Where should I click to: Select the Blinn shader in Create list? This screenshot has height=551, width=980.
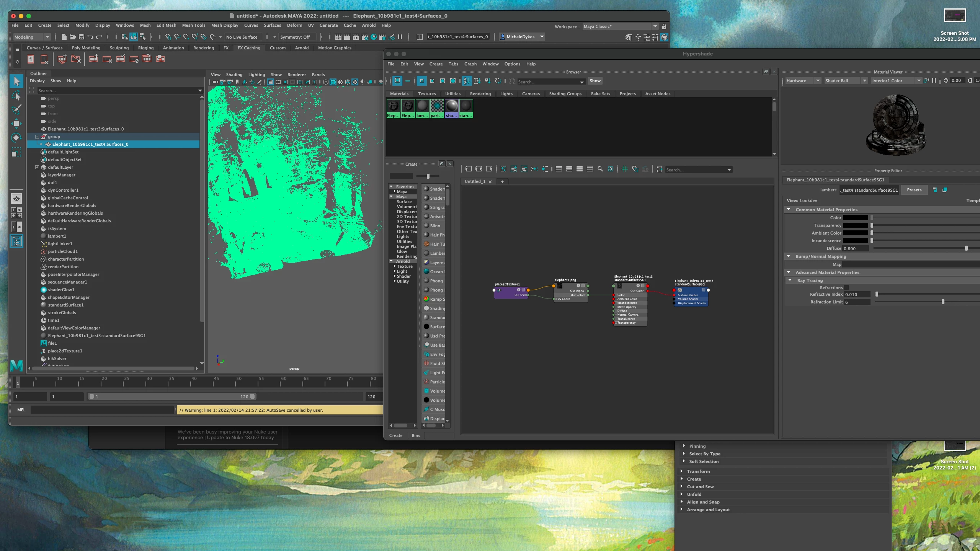pos(435,226)
